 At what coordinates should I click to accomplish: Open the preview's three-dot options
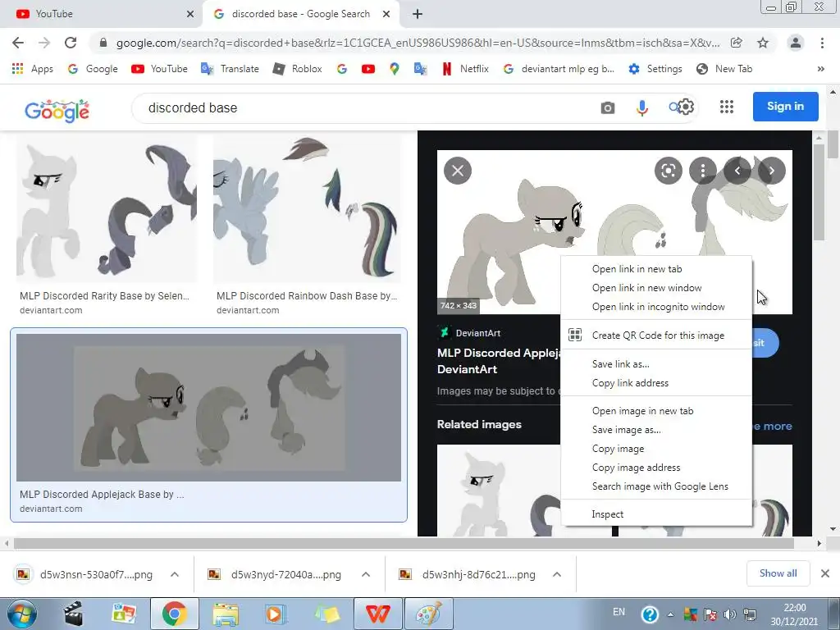coord(703,171)
